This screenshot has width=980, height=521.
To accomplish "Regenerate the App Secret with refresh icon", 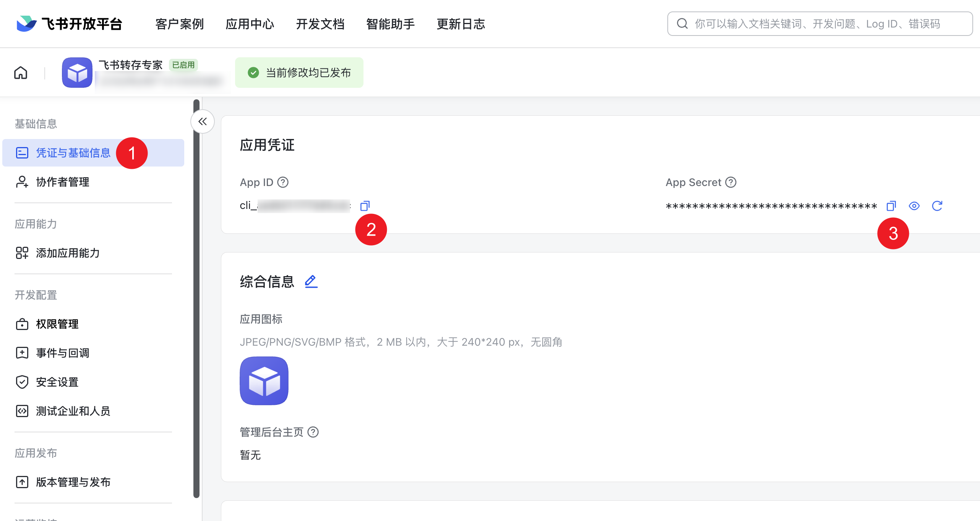I will coord(937,206).
